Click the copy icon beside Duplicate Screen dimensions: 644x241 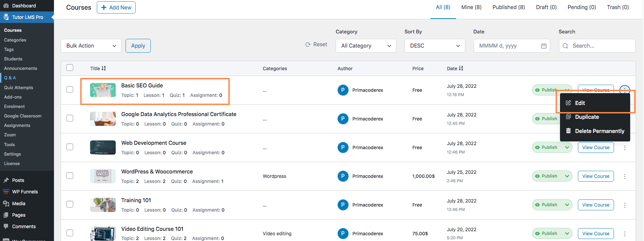(x=568, y=117)
